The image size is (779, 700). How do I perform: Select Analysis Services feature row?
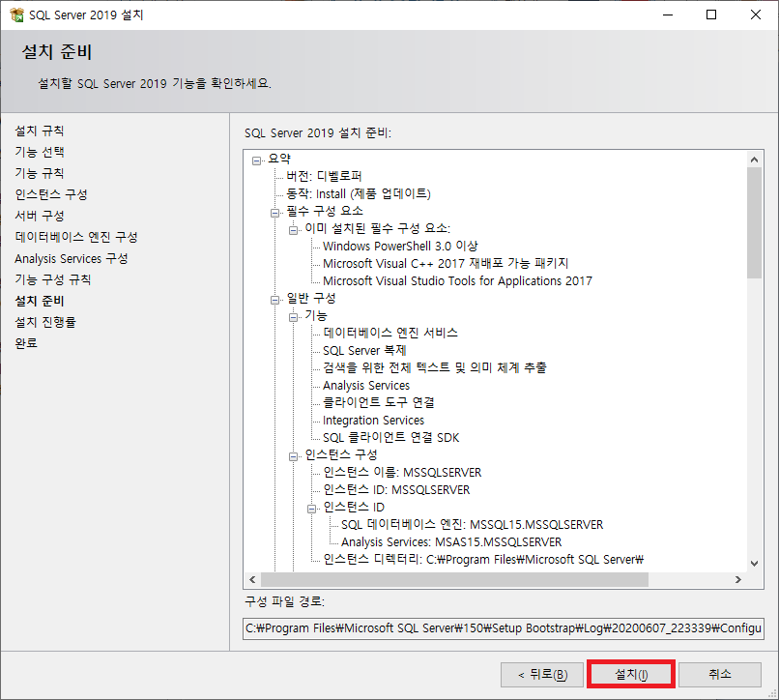[366, 385]
